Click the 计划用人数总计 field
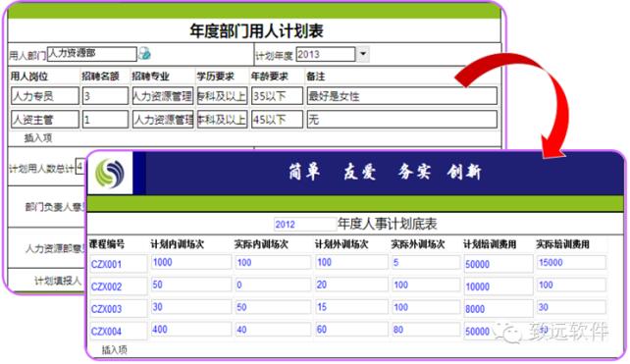This screenshot has width=630, height=364. pos(80,167)
